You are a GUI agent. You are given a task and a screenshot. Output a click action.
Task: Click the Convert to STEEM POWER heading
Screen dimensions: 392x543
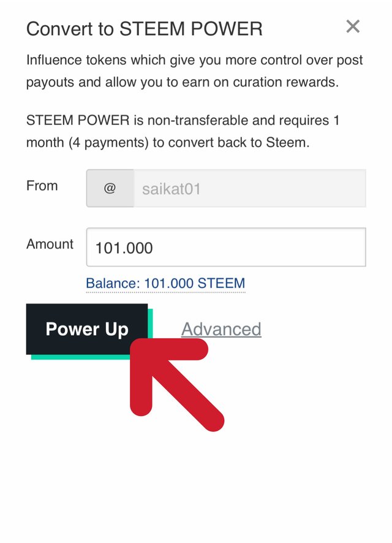point(144,28)
